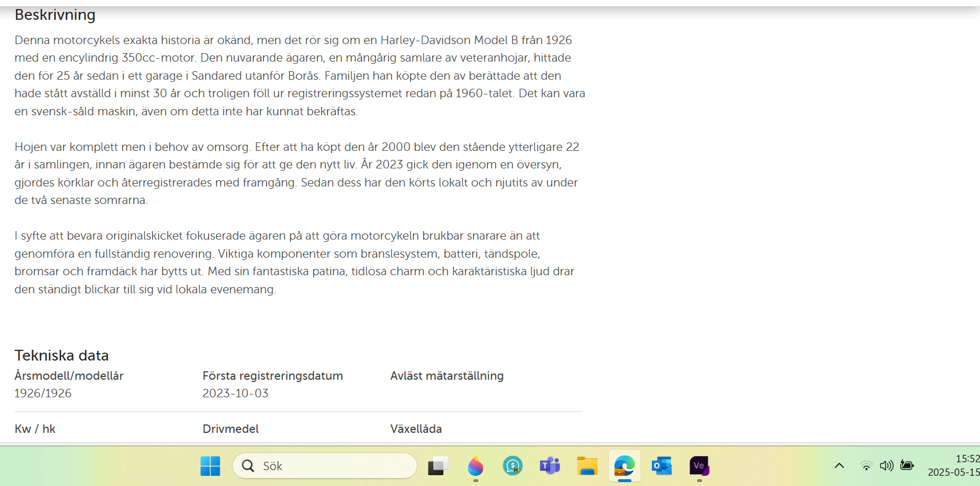Viewport: 980px width, 486px height.
Task: Click the Sök search box in taskbar
Action: (x=325, y=466)
